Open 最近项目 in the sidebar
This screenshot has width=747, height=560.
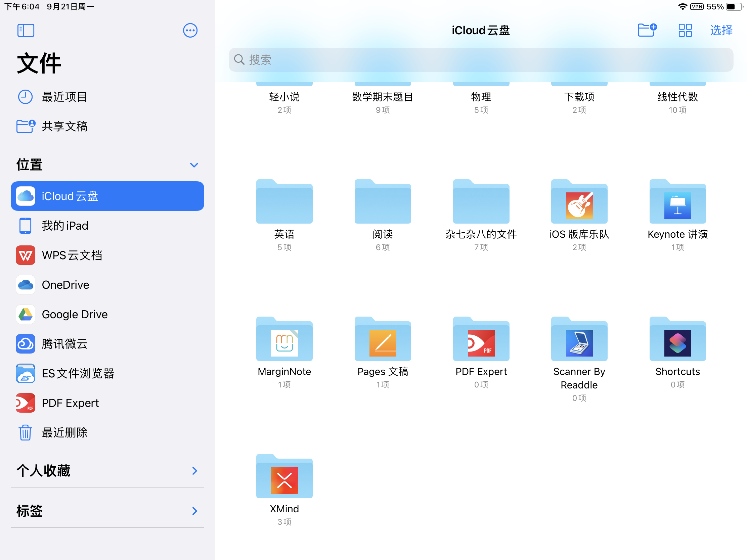(x=64, y=97)
